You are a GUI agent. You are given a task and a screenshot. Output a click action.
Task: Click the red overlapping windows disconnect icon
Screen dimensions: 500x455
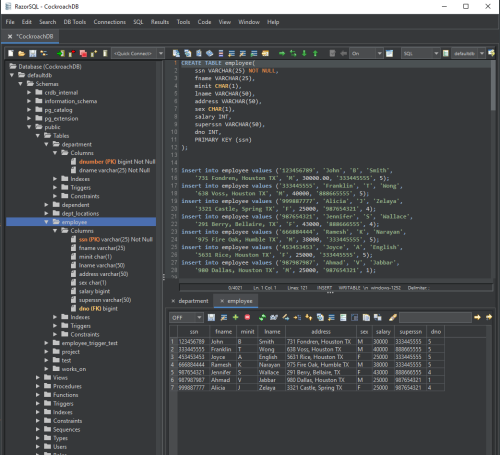click(83, 53)
